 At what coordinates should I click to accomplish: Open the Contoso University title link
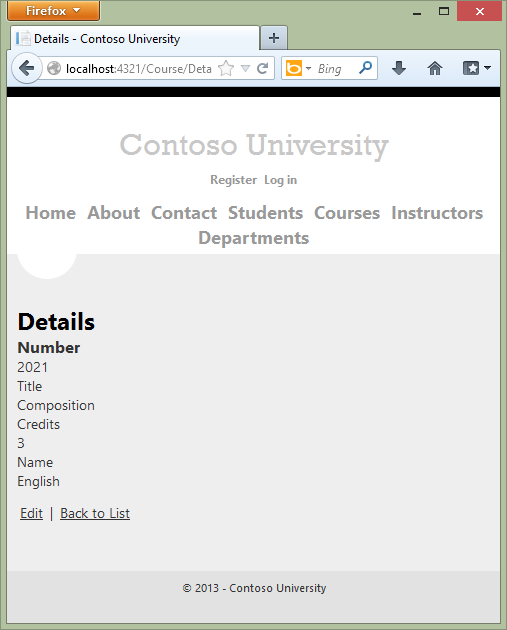254,145
